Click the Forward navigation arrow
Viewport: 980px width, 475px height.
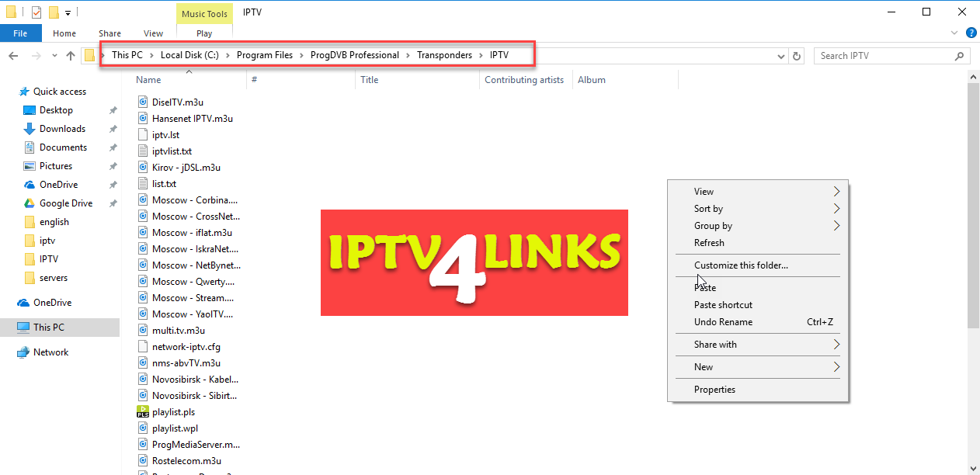(x=36, y=56)
